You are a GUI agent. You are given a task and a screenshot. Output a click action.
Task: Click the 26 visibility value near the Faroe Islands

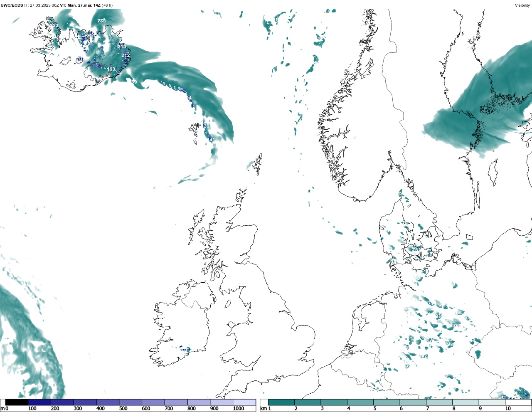click(207, 126)
